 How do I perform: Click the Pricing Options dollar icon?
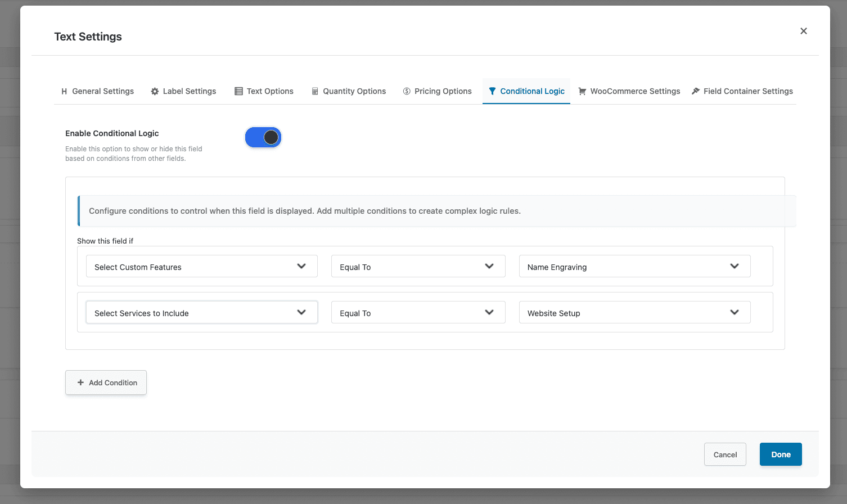(x=407, y=91)
